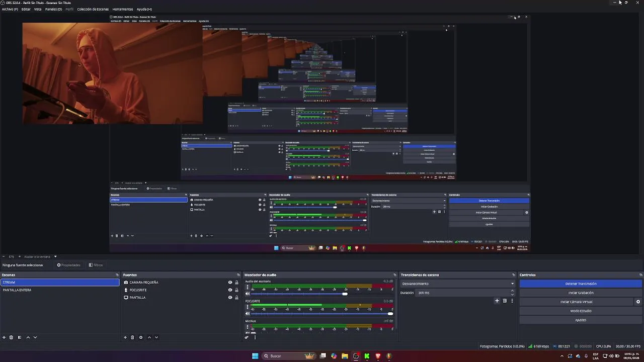The image size is (644, 362).
Task: Hide the PANTALLA source
Action: tap(230, 298)
